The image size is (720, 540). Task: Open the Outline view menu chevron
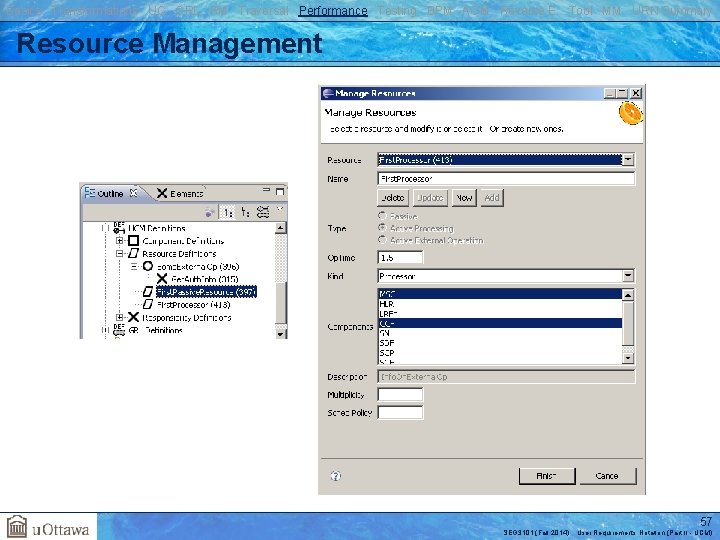(x=280, y=209)
